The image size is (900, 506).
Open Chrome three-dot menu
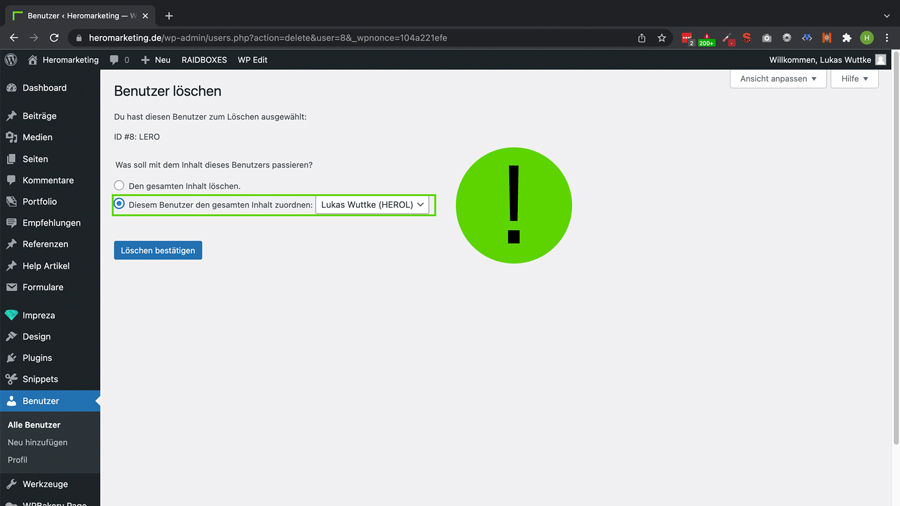pyautogui.click(x=887, y=38)
